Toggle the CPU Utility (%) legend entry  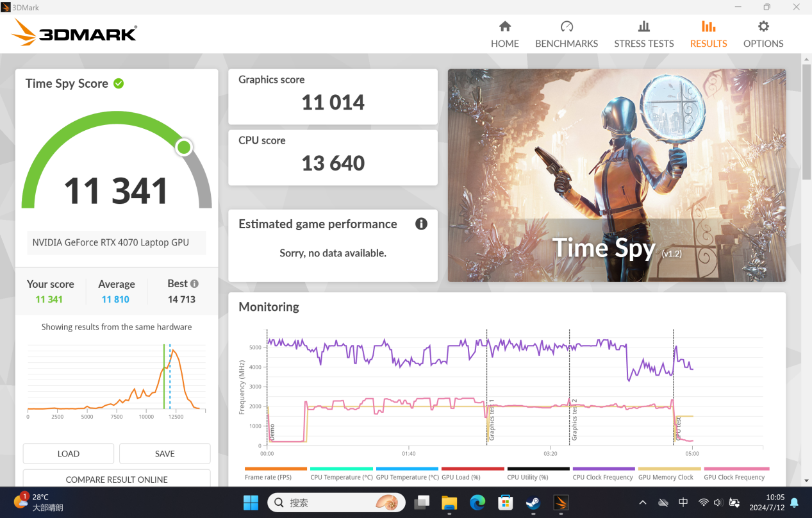pyautogui.click(x=538, y=474)
